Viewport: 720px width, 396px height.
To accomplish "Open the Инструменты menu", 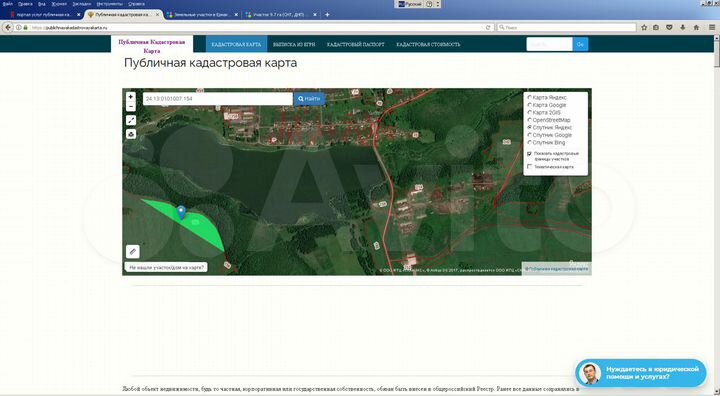I will coord(109,4).
